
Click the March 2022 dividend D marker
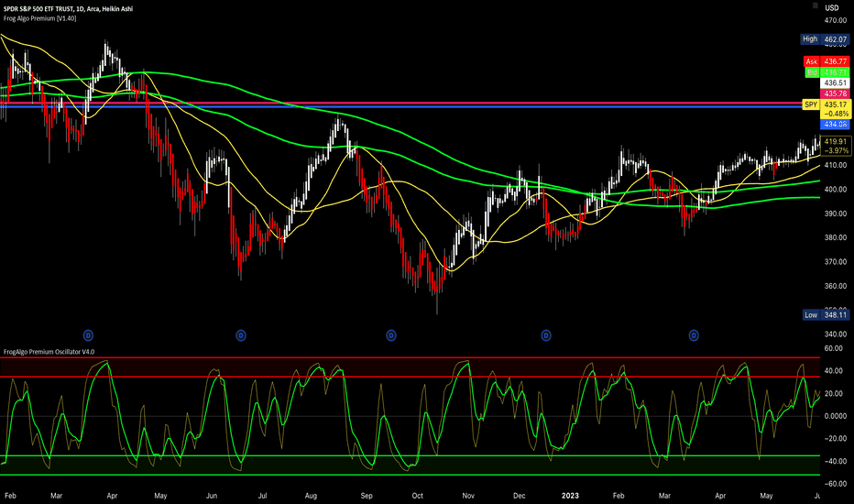pyautogui.click(x=88, y=335)
